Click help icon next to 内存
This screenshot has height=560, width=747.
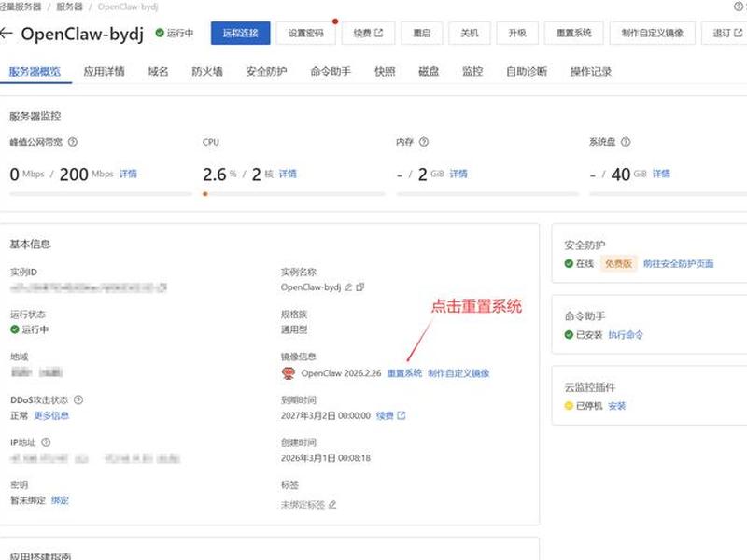click(424, 142)
